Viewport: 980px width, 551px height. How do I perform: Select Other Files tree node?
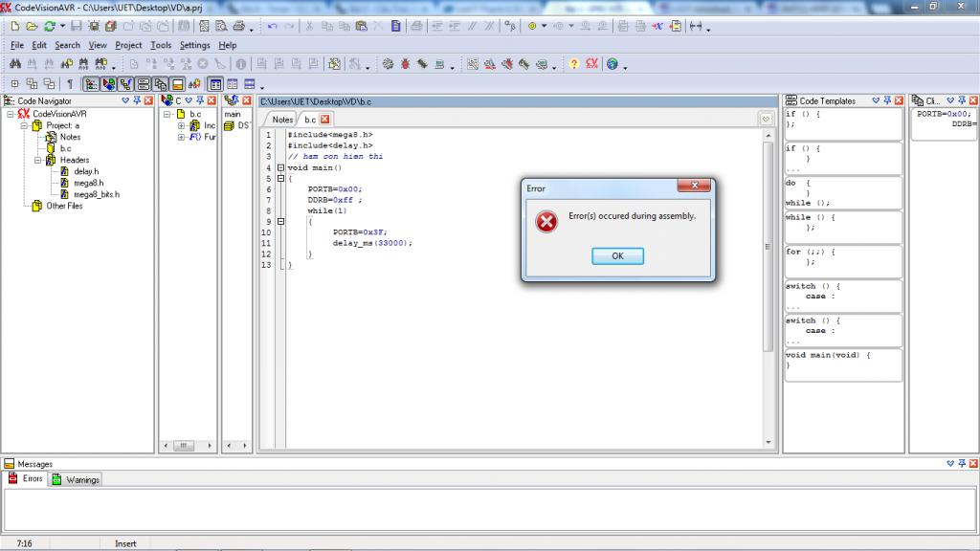click(x=64, y=206)
